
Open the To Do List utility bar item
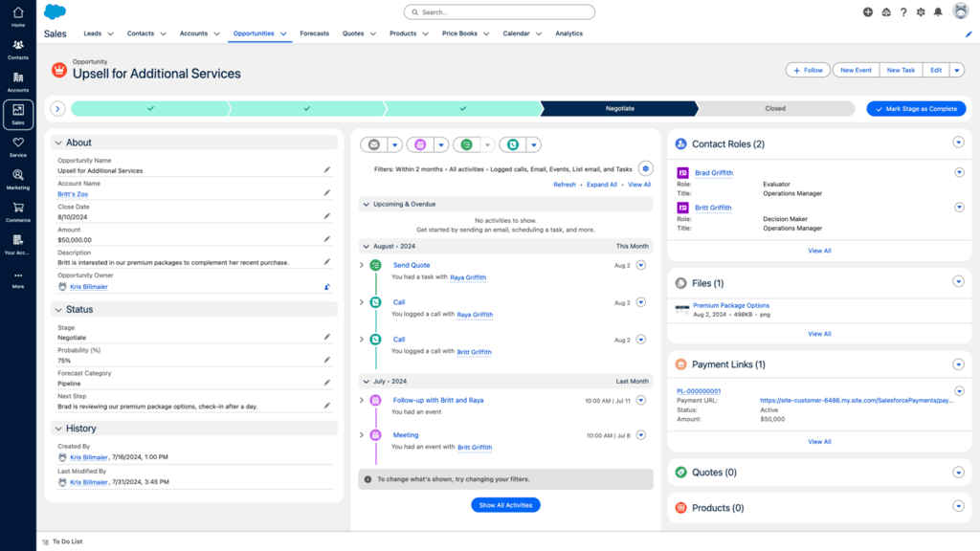[x=62, y=541]
